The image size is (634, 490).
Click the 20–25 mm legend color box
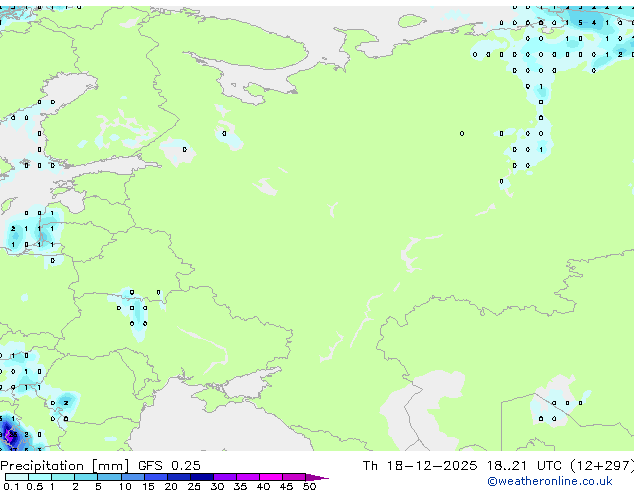pos(179,477)
